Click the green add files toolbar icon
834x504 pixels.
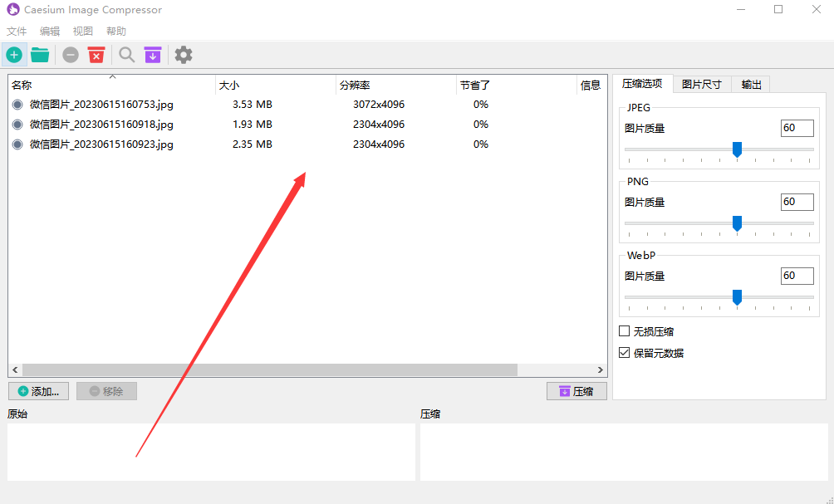coord(14,55)
